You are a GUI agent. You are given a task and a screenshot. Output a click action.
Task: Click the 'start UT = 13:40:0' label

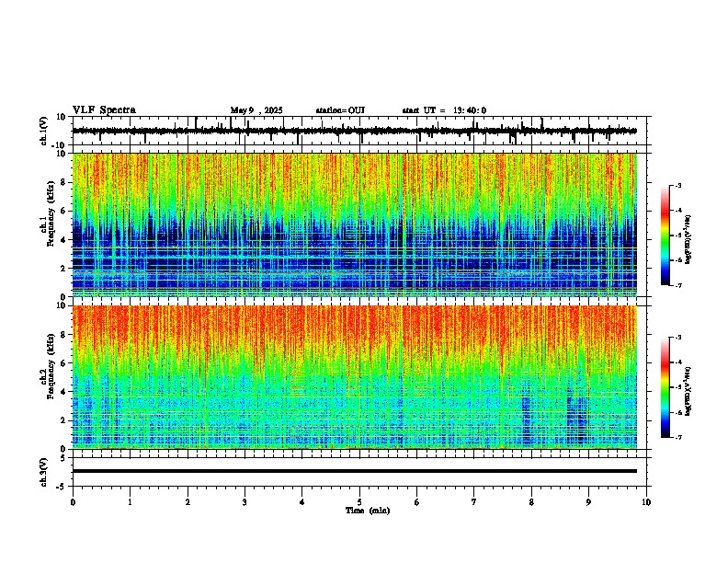[x=444, y=110]
